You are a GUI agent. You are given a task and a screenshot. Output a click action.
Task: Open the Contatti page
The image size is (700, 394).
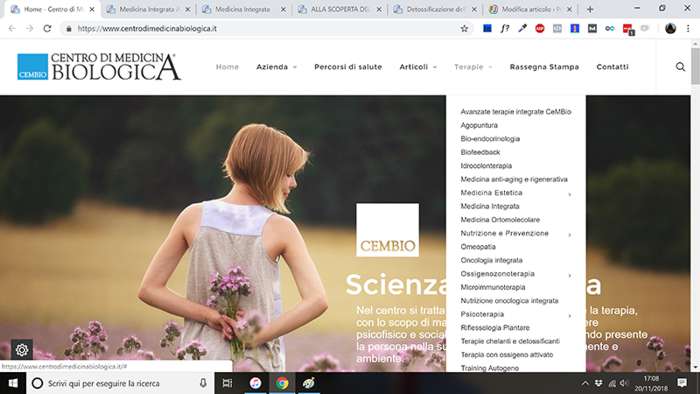coord(612,67)
